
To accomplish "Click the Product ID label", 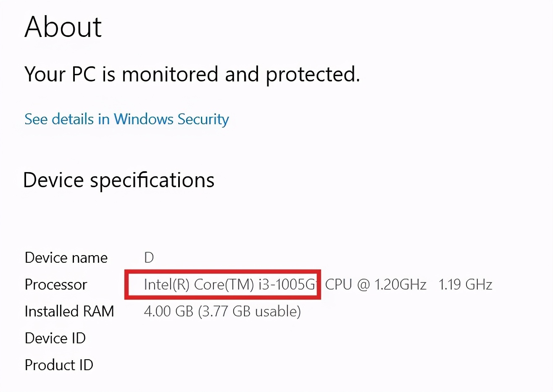I will [x=58, y=365].
